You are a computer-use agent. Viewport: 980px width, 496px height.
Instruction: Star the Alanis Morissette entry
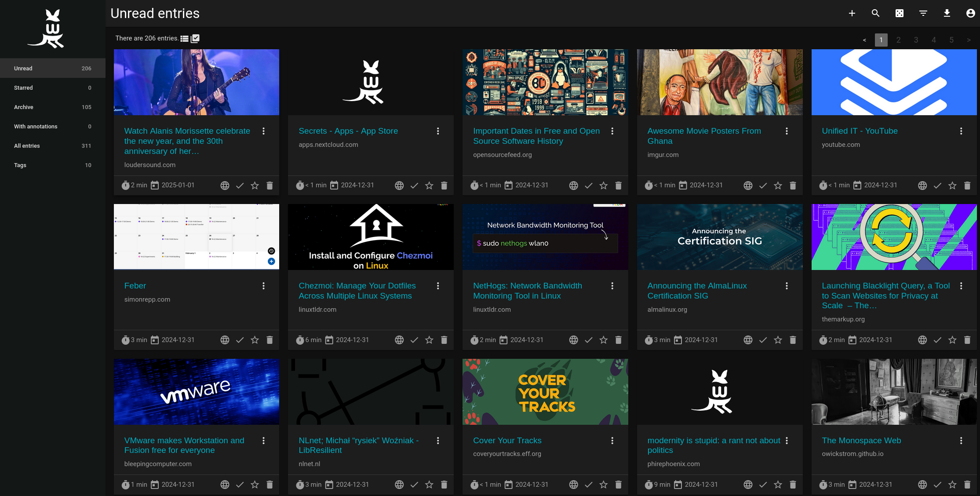pyautogui.click(x=255, y=186)
